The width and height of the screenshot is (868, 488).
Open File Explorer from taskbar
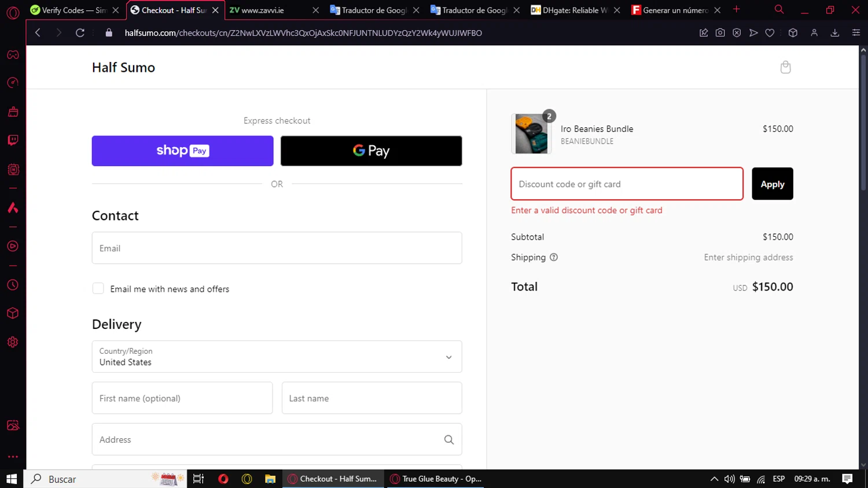tap(270, 479)
